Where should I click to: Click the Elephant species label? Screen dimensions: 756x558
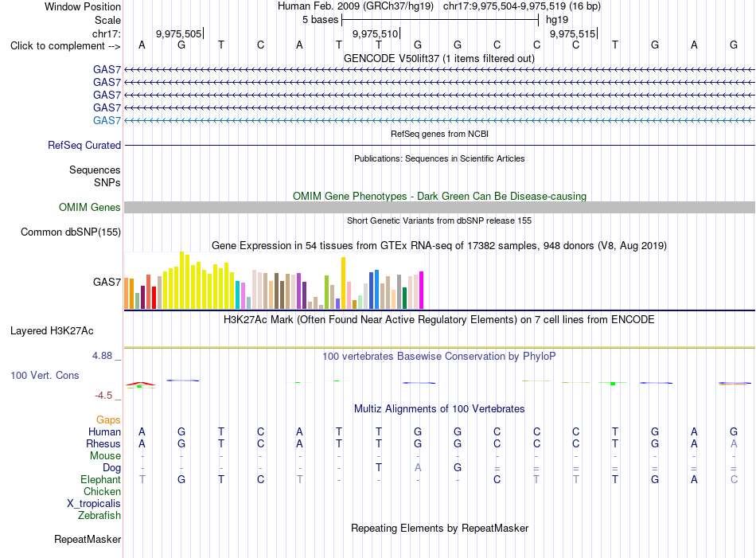click(x=101, y=480)
